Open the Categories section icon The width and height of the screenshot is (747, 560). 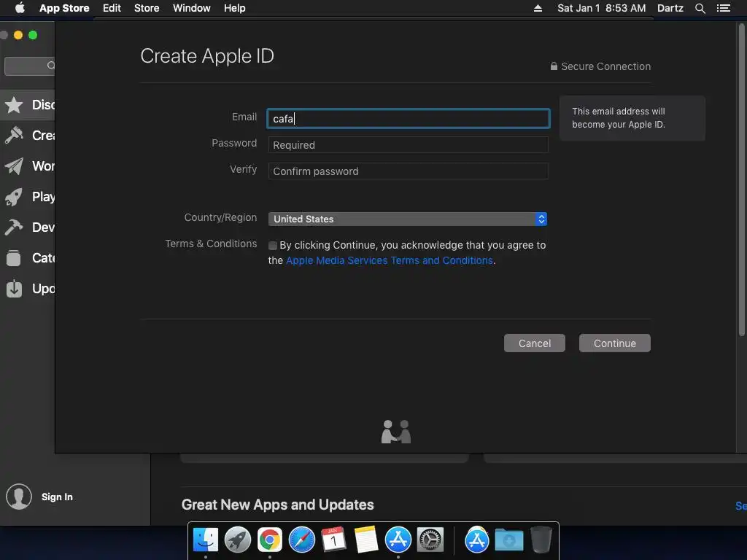(14, 258)
